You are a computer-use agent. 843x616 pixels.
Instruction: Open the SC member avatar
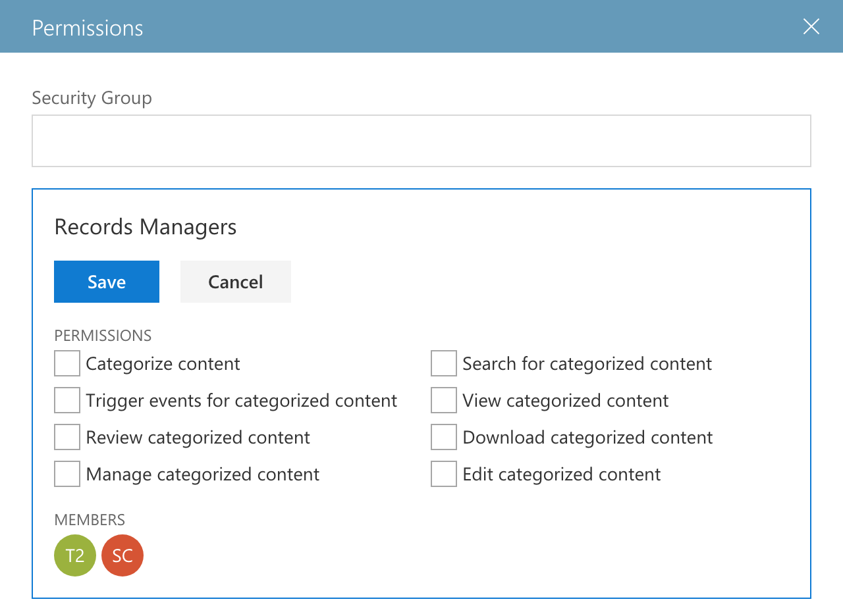[122, 555]
